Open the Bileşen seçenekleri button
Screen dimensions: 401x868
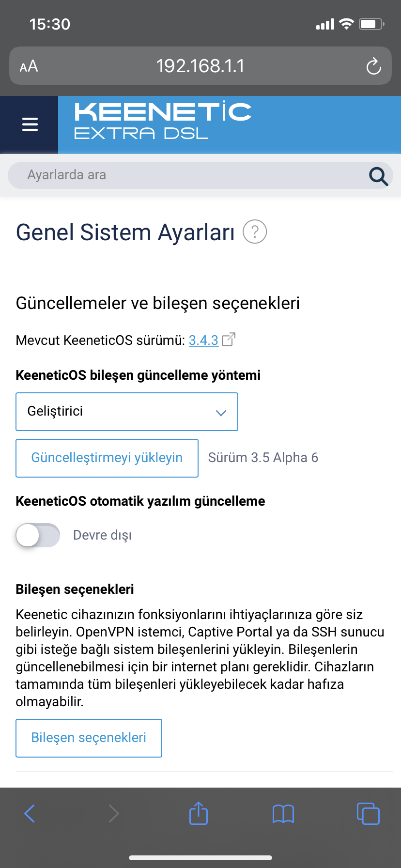pyautogui.click(x=89, y=738)
